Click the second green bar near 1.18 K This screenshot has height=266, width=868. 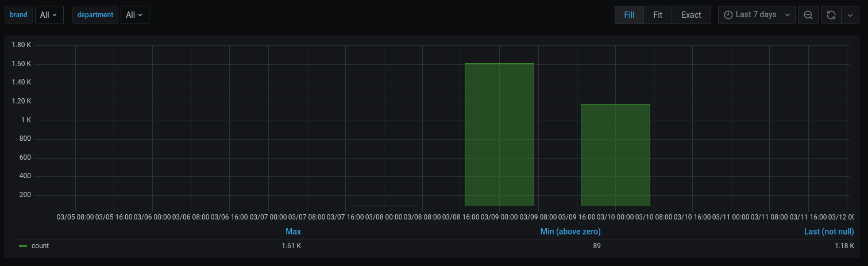[615, 155]
